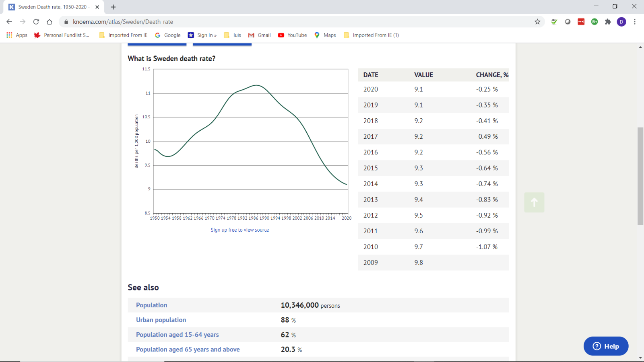Open Google bookmark
Viewport: 644px width, 362px height.
click(x=168, y=35)
